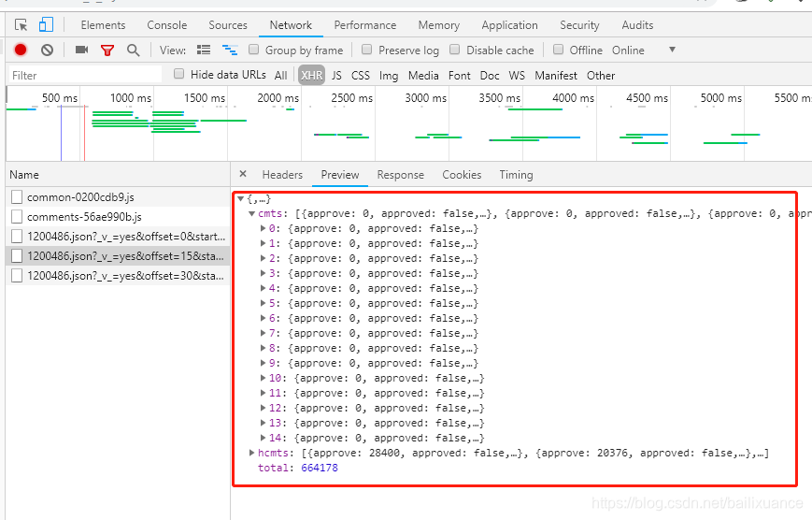The width and height of the screenshot is (812, 520).
Task: Switch to the Console tab
Action: (x=166, y=25)
